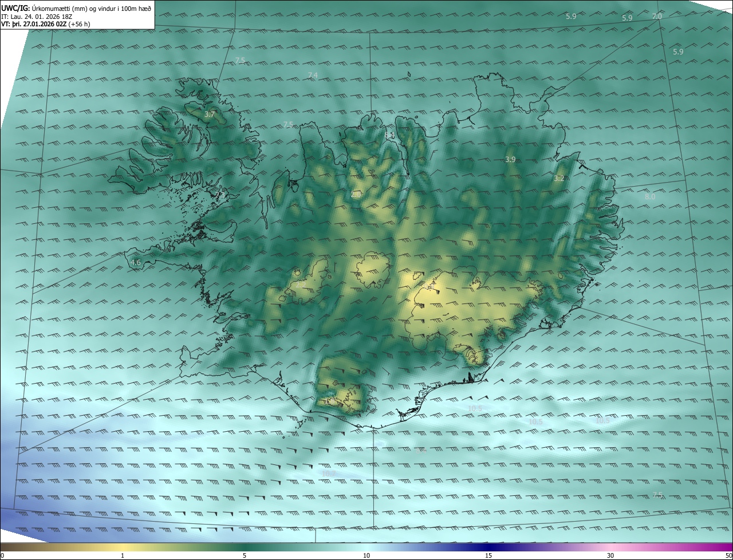Viewport: 733px width, 560px height.
Task: Click the '2.0' value in north-central Iceland
Action: (x=356, y=195)
